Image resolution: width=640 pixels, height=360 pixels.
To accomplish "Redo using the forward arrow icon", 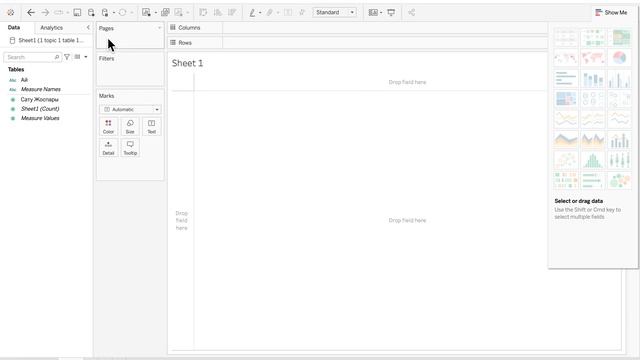I will 45,13.
